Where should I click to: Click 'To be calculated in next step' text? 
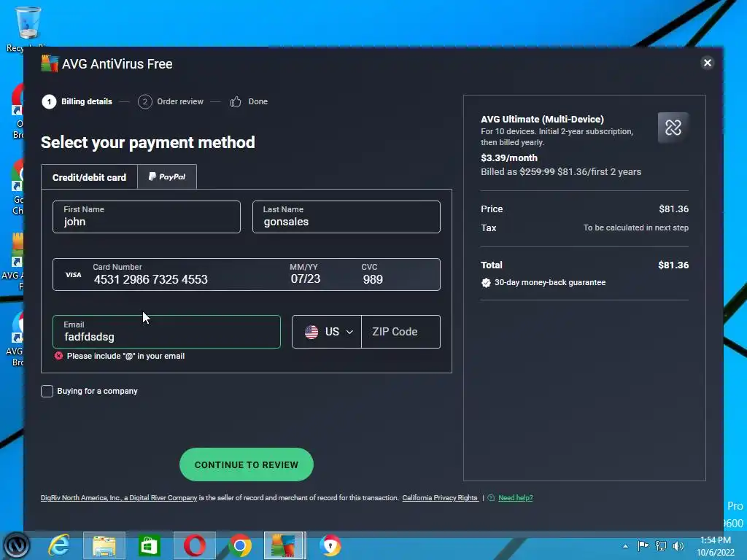pos(635,227)
